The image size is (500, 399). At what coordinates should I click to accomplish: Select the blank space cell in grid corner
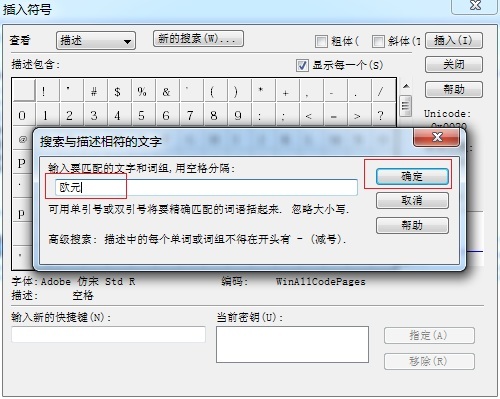pos(23,89)
